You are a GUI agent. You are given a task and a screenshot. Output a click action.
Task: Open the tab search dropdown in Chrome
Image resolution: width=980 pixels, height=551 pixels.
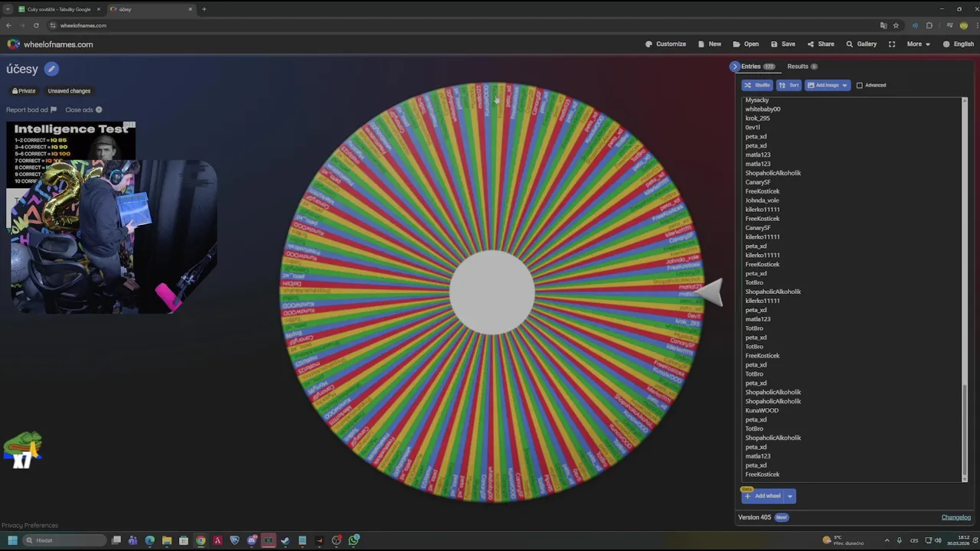point(8,9)
